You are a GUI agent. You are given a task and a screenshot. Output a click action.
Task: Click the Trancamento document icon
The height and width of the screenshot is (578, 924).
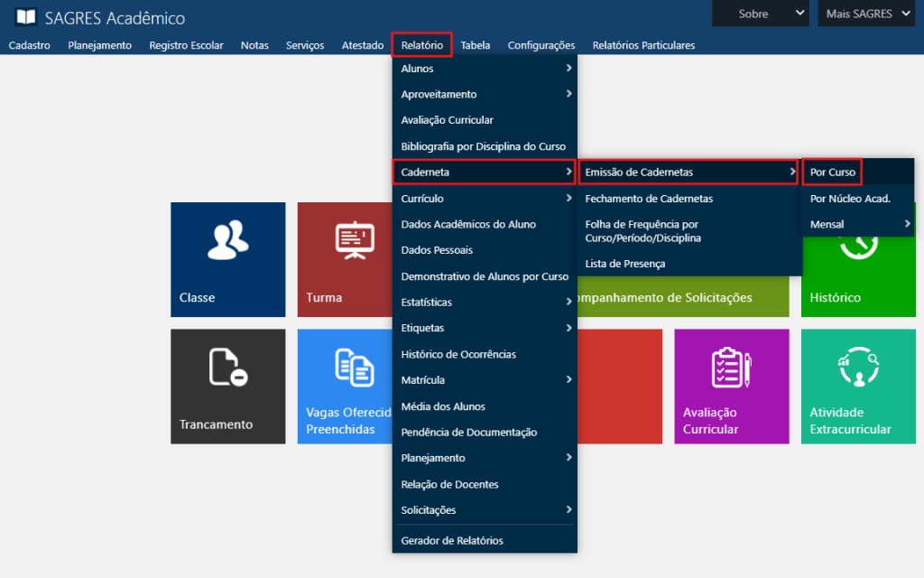click(227, 368)
